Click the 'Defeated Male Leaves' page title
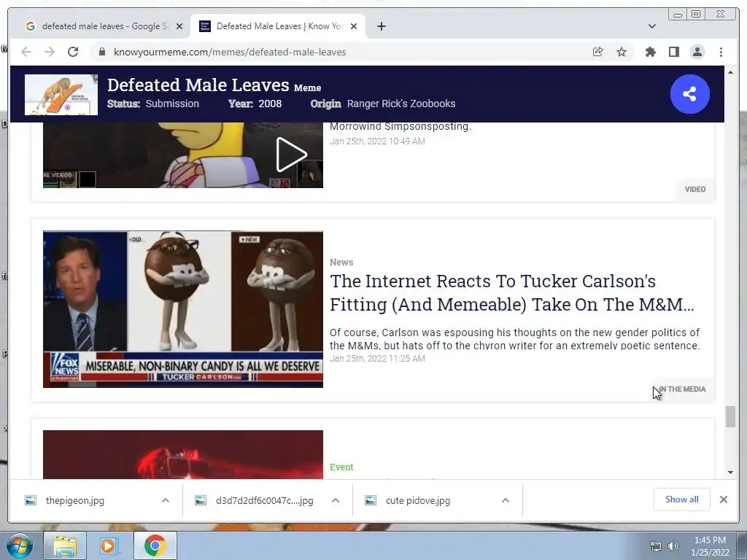 198,85
